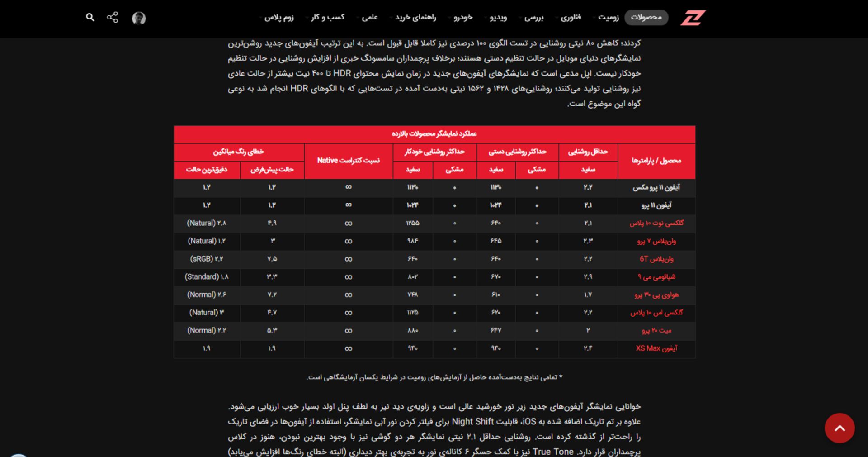Click the (Natural) ۳ cell

[x=207, y=313]
